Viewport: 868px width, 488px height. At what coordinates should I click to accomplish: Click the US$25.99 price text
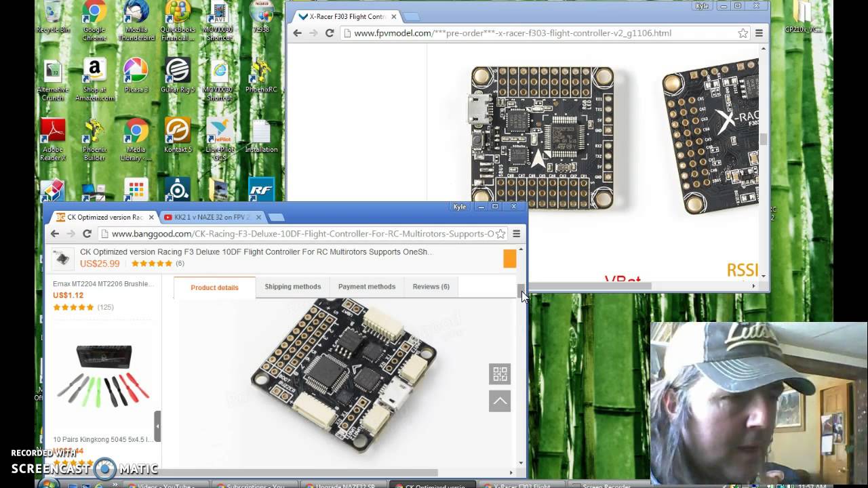pyautogui.click(x=100, y=264)
